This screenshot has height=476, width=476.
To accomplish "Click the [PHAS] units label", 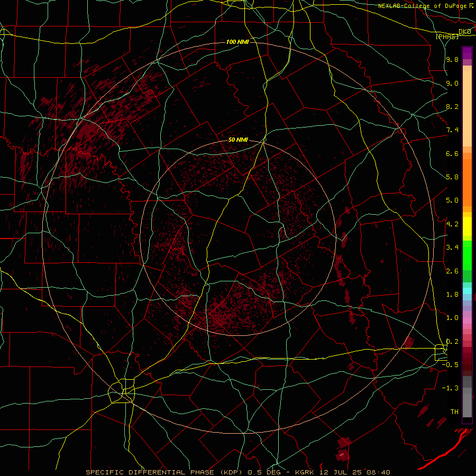I will pos(447,36).
